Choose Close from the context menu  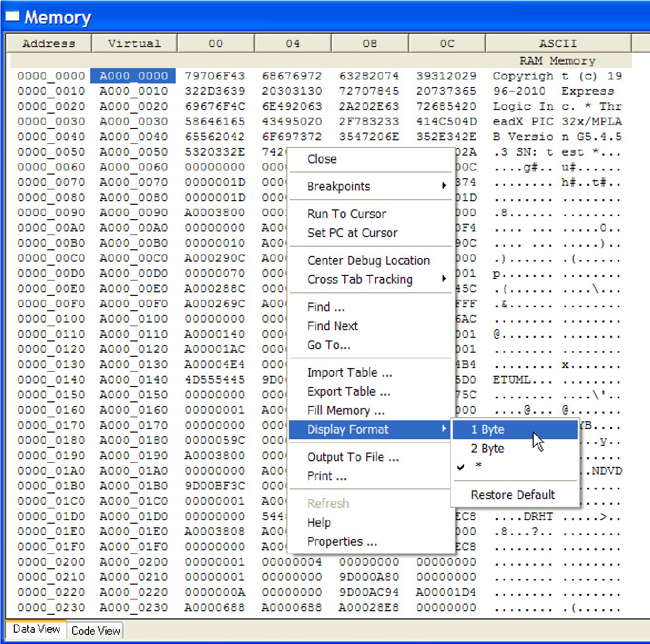click(x=322, y=159)
